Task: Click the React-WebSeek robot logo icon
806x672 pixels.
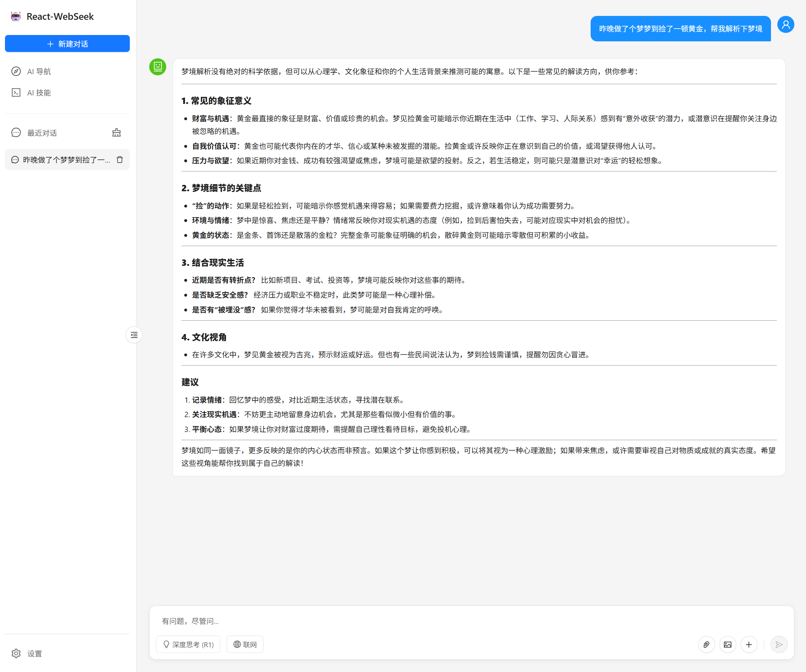Action: click(15, 16)
